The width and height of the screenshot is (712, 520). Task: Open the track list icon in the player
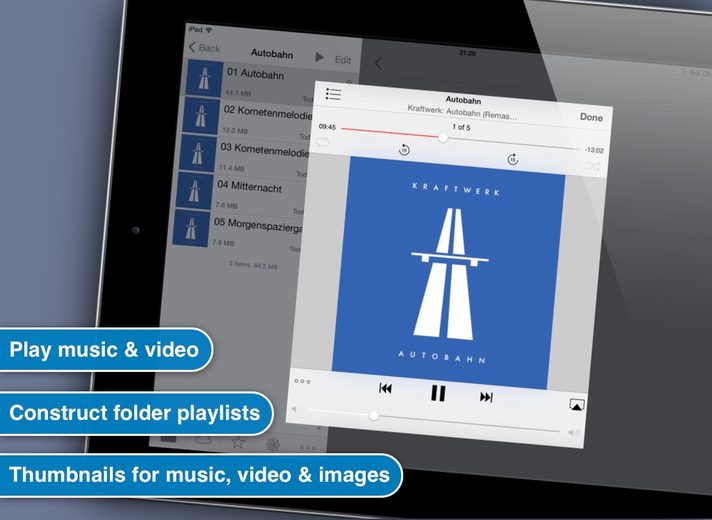pyautogui.click(x=333, y=94)
